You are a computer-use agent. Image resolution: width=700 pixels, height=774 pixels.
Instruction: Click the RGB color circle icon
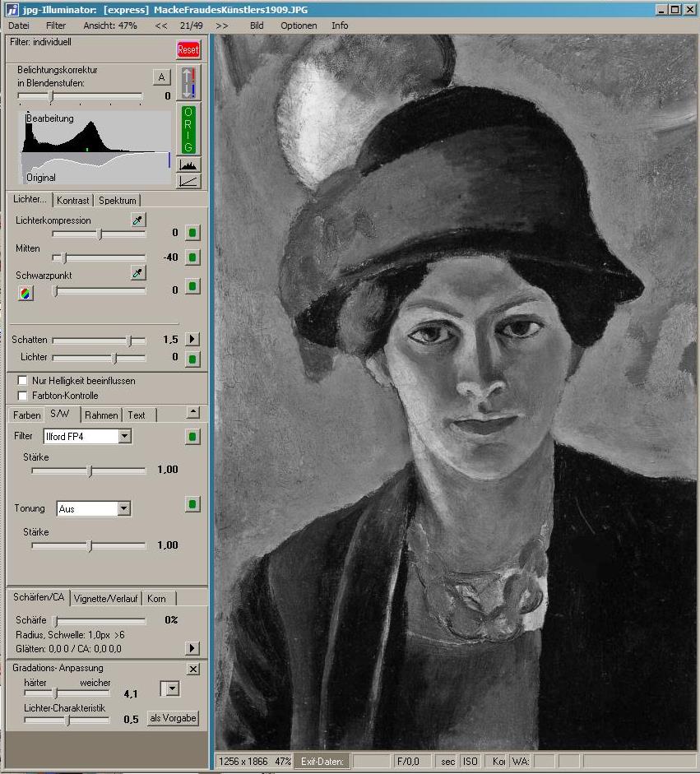[x=26, y=292]
